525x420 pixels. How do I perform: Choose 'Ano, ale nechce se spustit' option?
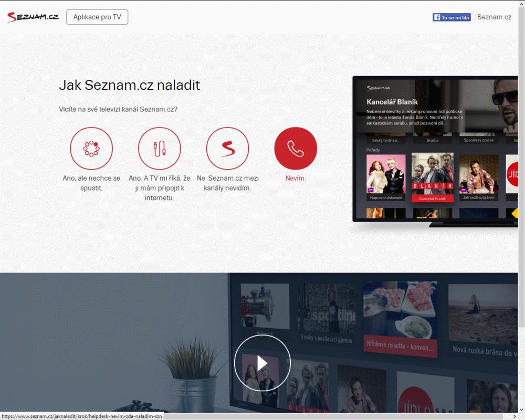[x=91, y=183]
